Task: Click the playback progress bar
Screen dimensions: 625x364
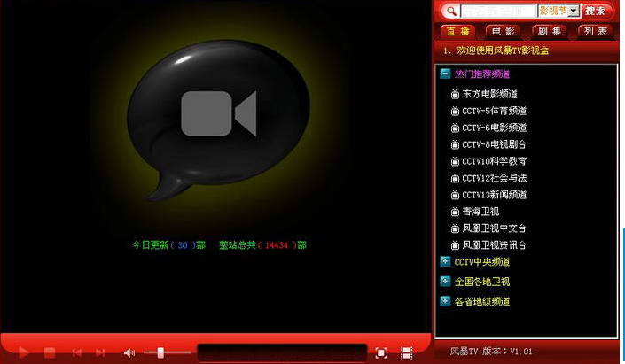Action: point(282,352)
